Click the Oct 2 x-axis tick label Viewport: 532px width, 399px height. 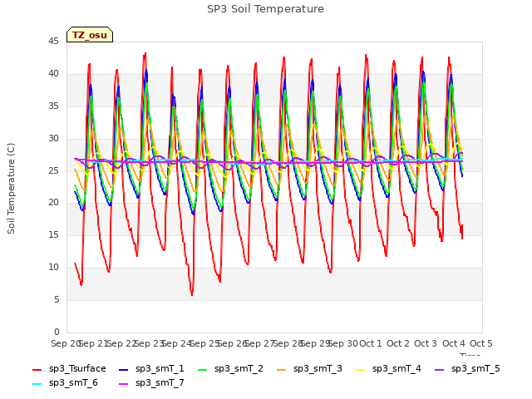coord(398,343)
